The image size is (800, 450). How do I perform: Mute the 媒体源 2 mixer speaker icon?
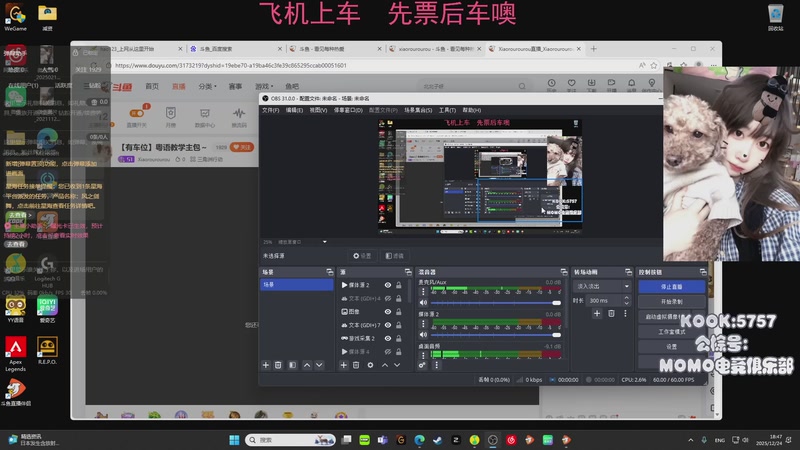pos(423,335)
